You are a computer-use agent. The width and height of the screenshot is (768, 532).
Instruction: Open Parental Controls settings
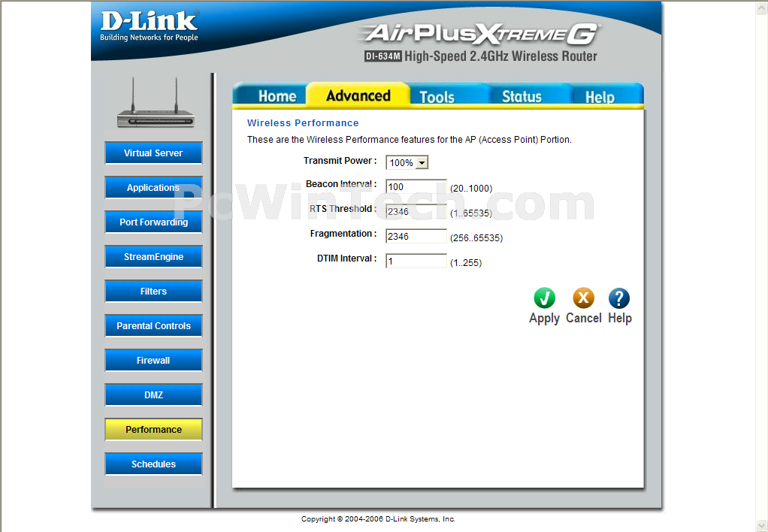point(153,326)
